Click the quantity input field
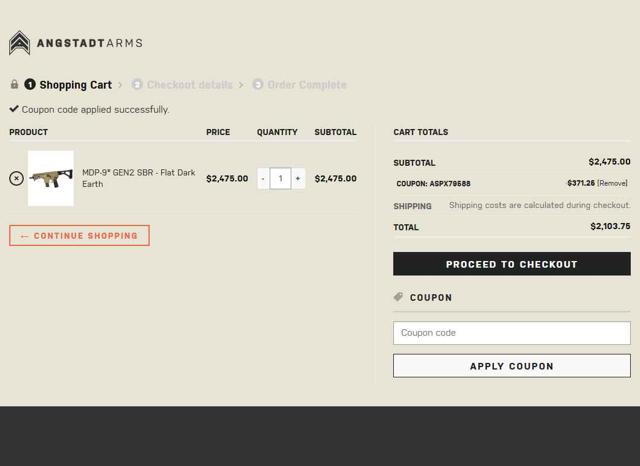640x466 pixels. click(x=280, y=178)
